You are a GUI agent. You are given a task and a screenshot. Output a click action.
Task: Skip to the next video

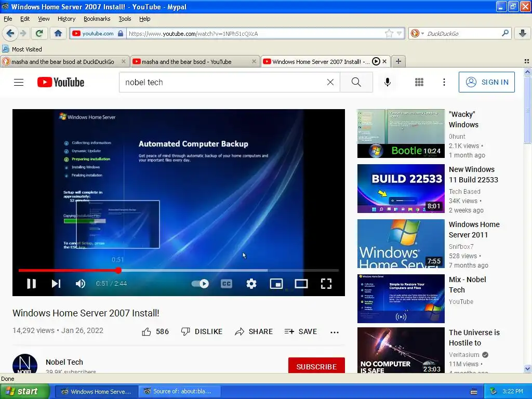click(x=56, y=284)
